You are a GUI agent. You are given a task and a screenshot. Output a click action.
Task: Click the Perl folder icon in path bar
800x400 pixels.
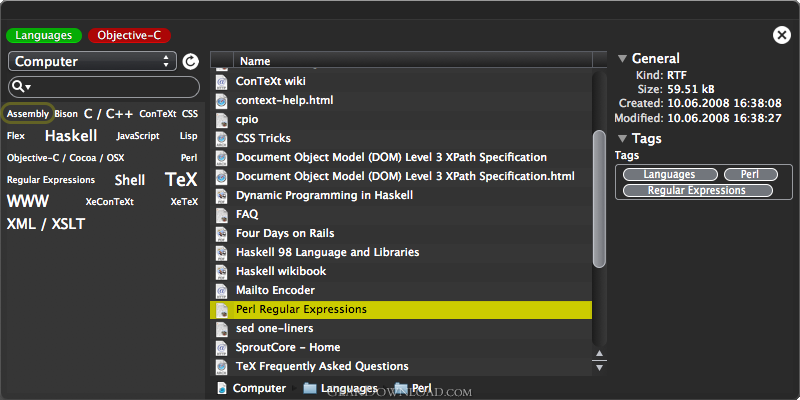pos(401,388)
